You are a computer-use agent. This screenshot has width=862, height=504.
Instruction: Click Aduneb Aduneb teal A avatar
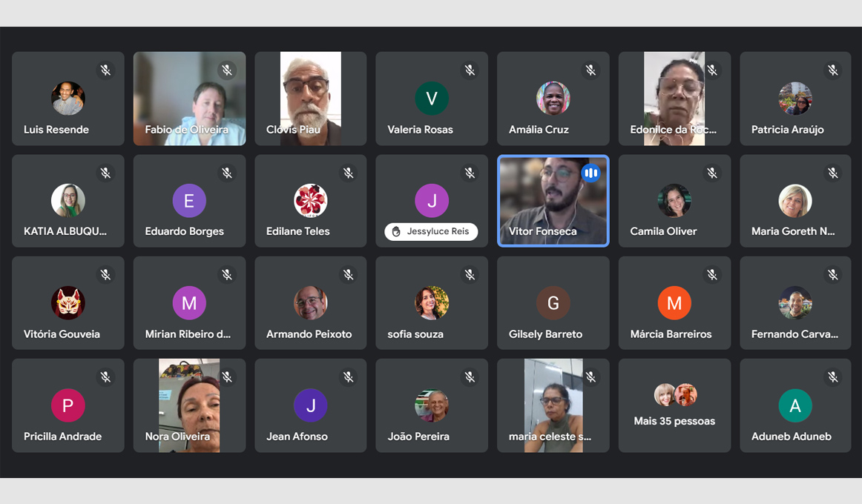tap(795, 405)
